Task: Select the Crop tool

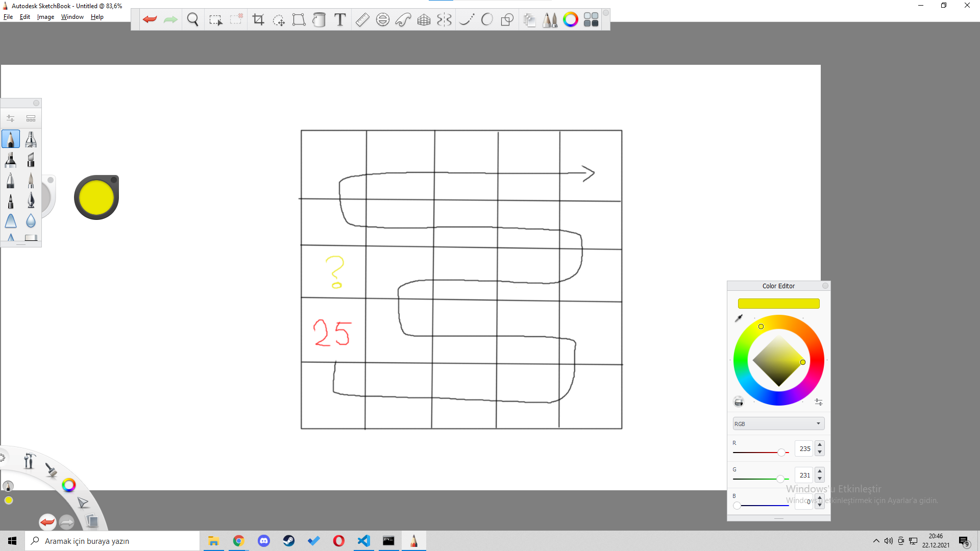Action: (x=258, y=20)
